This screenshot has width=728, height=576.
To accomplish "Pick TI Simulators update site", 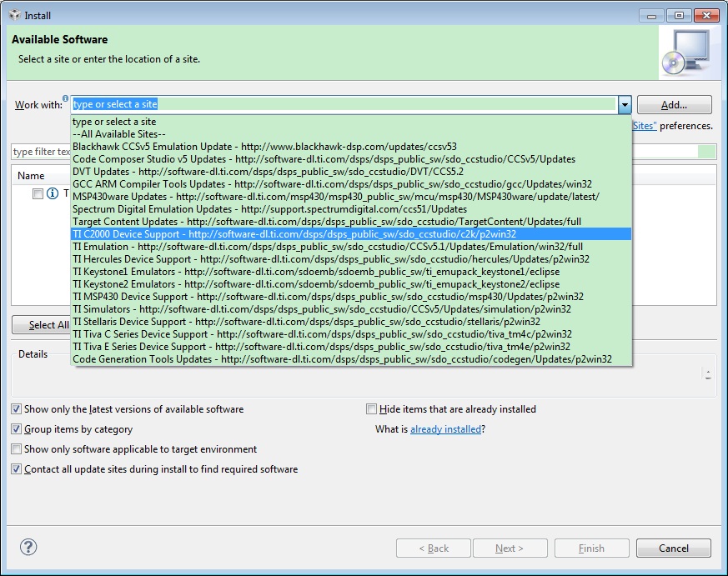I will pos(351,309).
